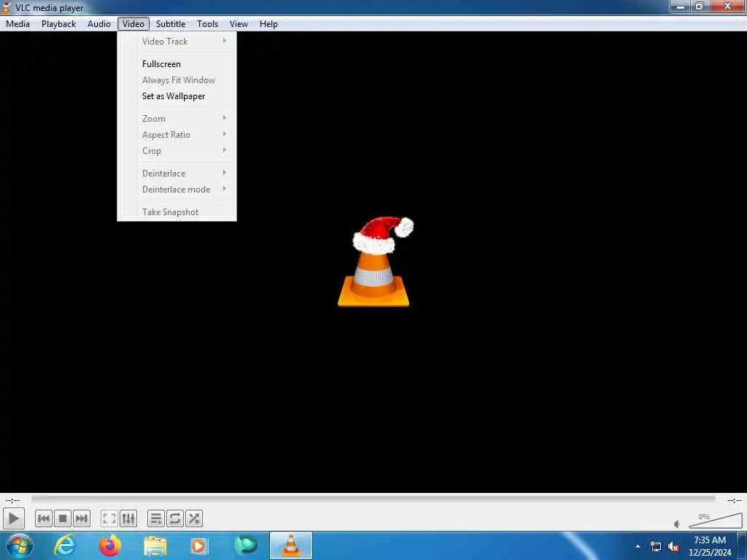Open the green globe taskbar application
The width and height of the screenshot is (747, 560).
point(245,545)
